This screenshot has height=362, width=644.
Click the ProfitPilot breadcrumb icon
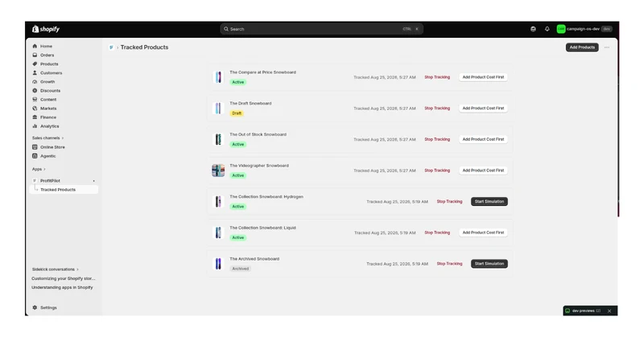tap(111, 47)
